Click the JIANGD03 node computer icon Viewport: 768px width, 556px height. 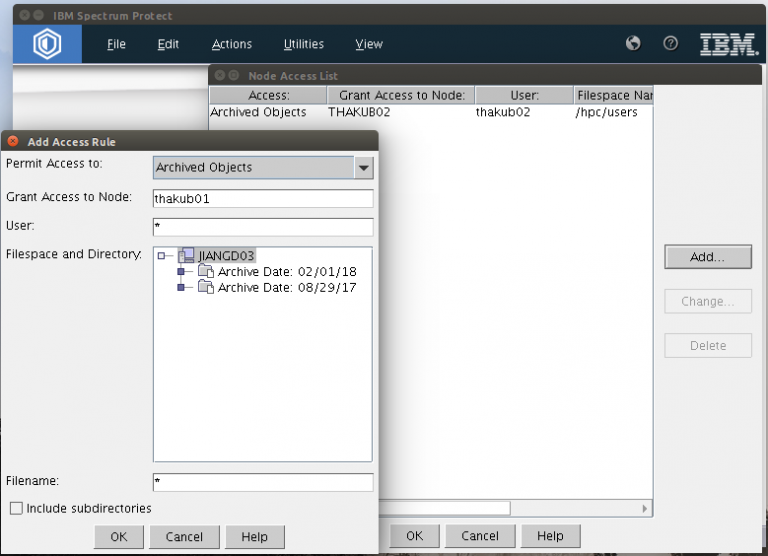[x=187, y=256]
